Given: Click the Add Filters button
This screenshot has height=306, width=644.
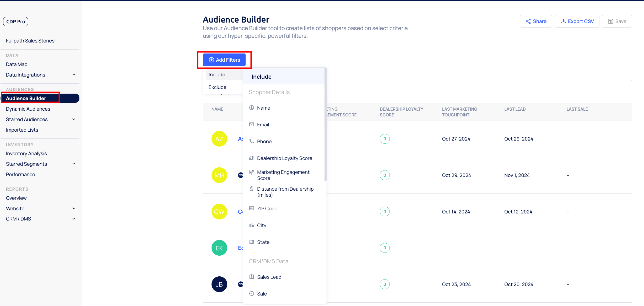Looking at the screenshot, I should click(x=224, y=60).
